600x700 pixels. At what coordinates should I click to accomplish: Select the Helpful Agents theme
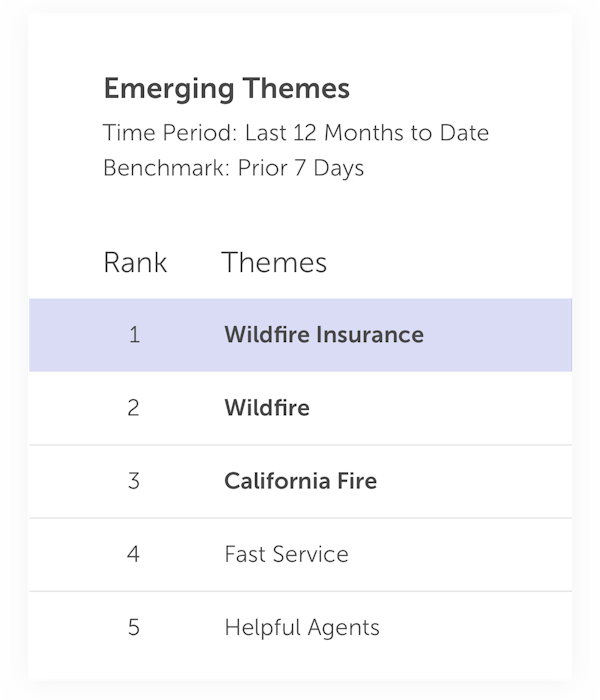coord(302,628)
